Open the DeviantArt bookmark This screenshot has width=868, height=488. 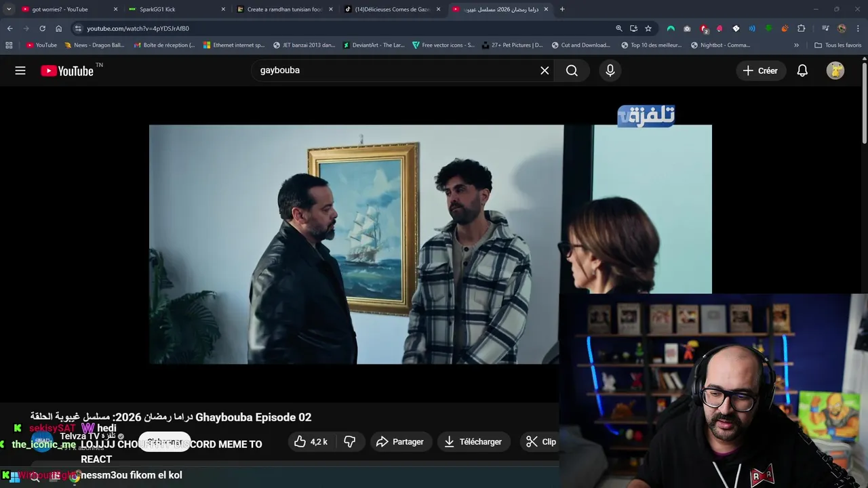[x=373, y=45]
